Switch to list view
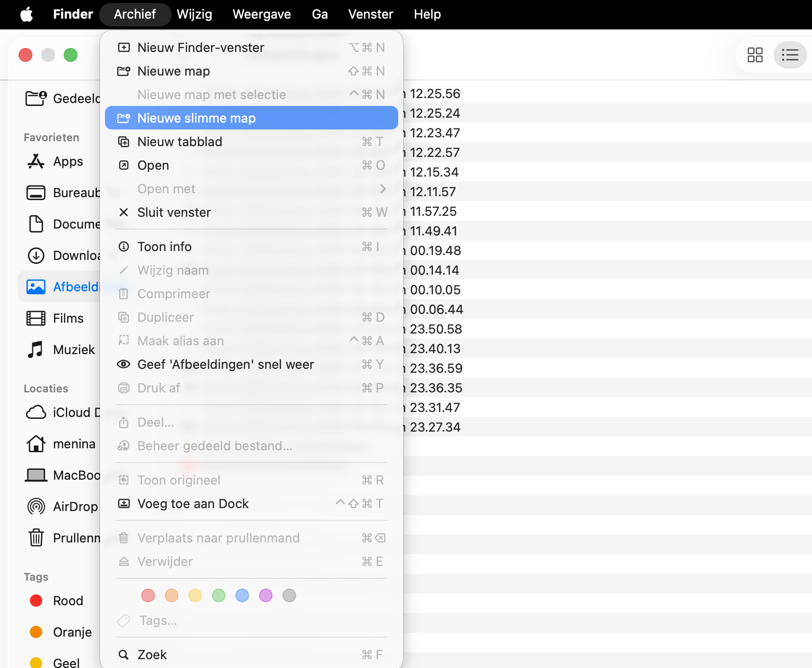Viewport: 812px width, 668px height. tap(790, 55)
